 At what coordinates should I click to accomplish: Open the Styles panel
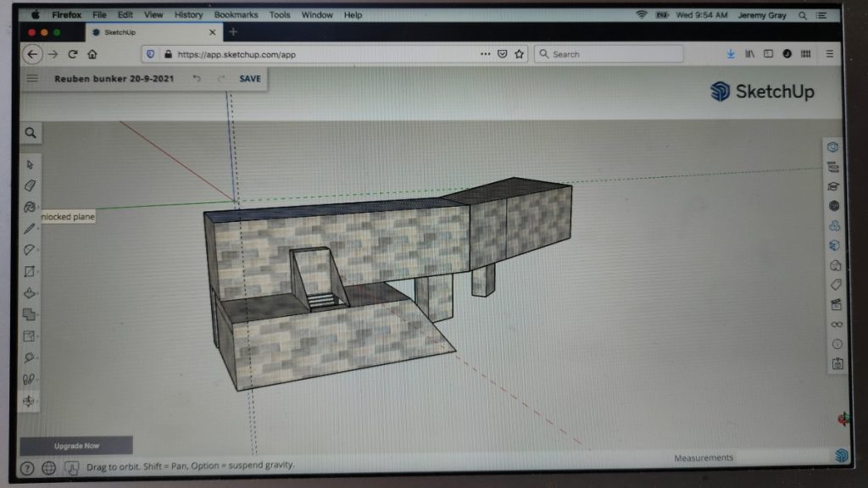(x=835, y=265)
